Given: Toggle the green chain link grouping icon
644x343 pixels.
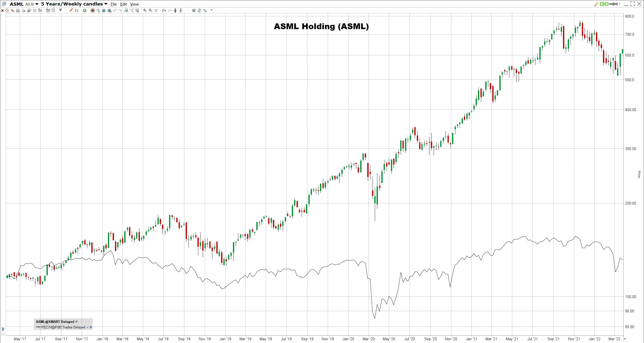Looking at the screenshot, I should [x=604, y=4].
